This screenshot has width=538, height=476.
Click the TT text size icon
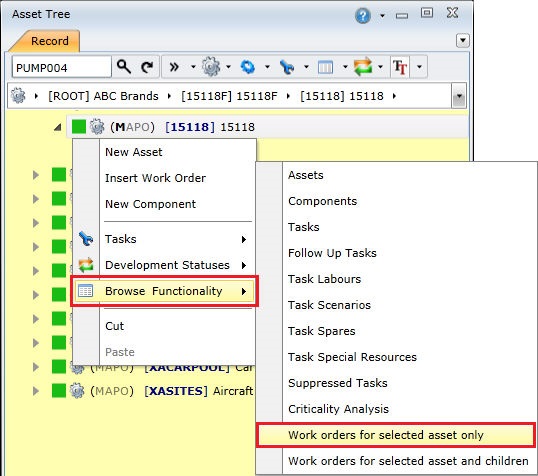point(400,67)
